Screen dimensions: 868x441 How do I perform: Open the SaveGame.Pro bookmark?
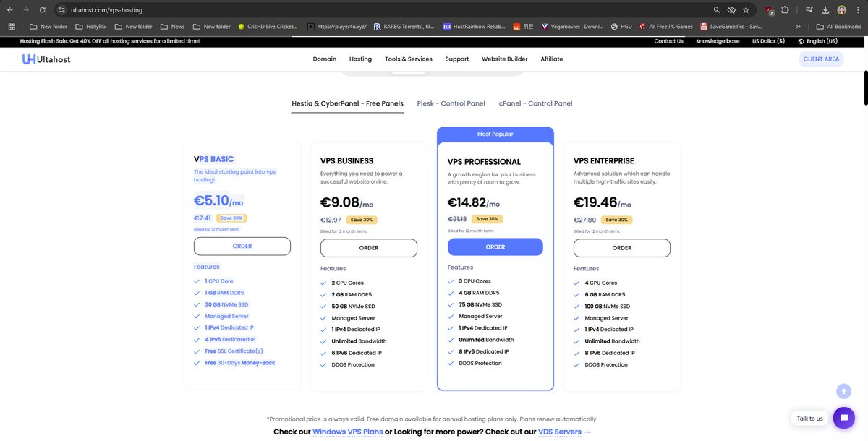pyautogui.click(x=730, y=26)
